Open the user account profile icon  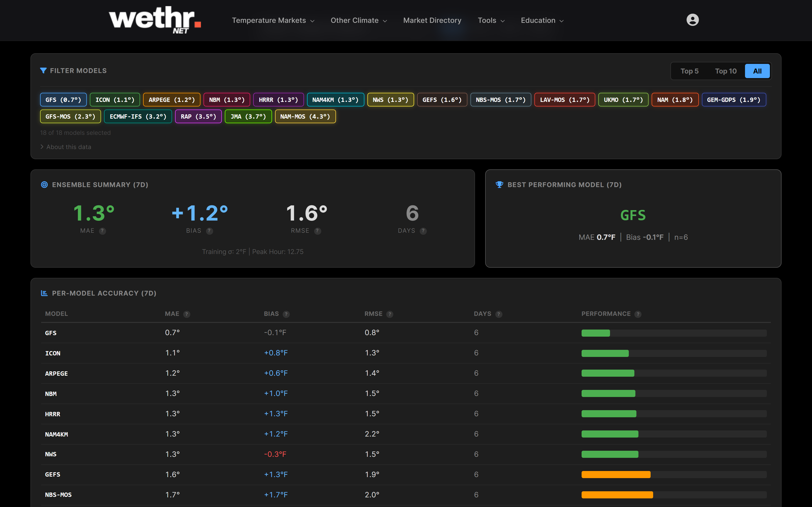692,20
